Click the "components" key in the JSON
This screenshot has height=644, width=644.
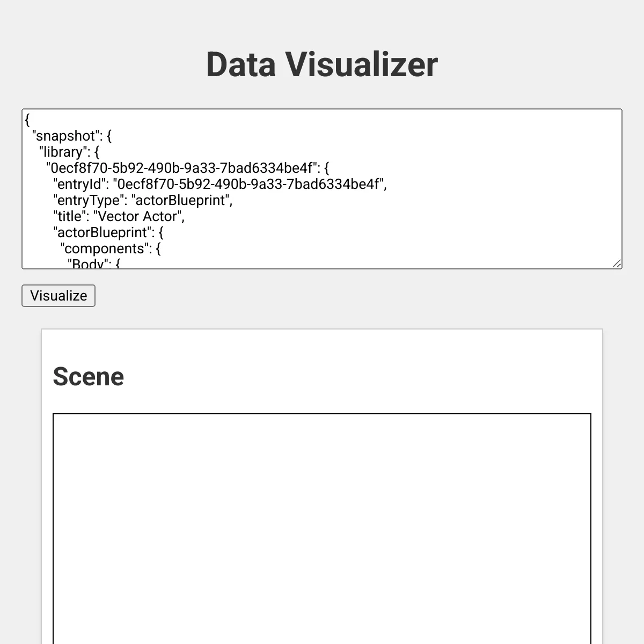[x=105, y=248]
